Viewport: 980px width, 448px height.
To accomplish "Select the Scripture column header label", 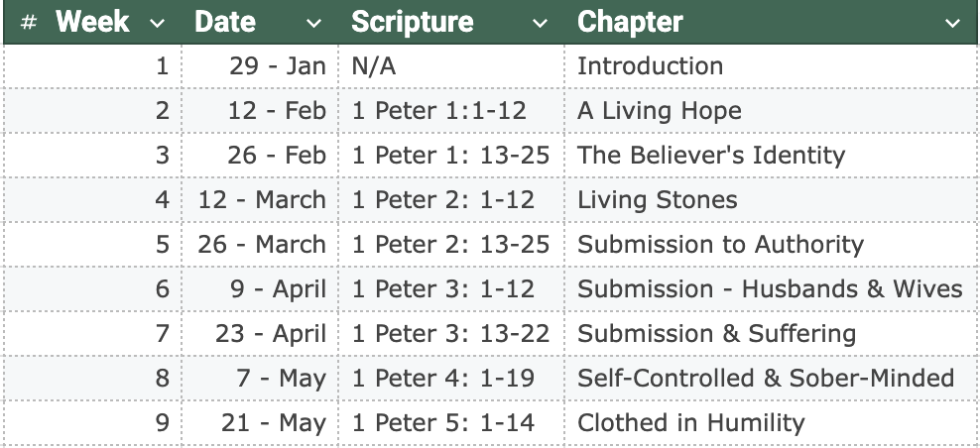I will 415,22.
